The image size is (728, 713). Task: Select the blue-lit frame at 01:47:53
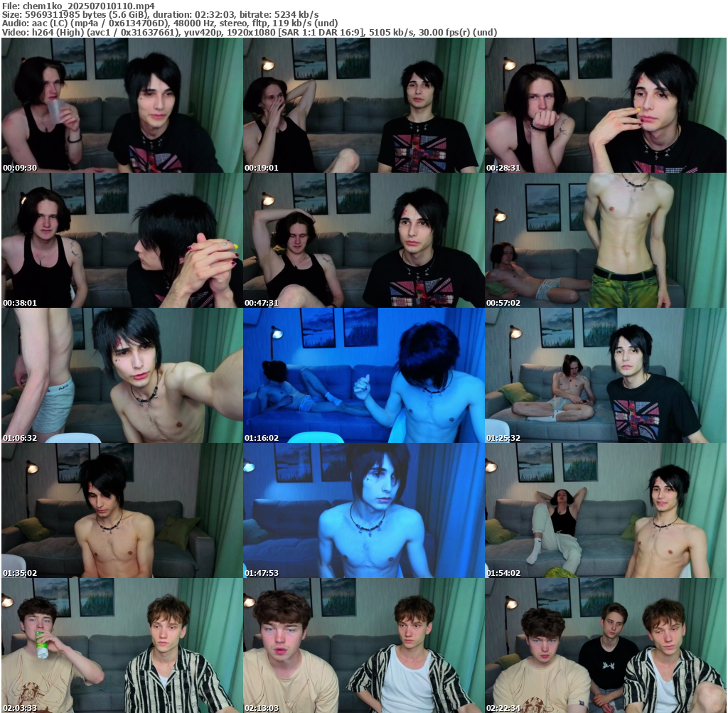pos(364,510)
